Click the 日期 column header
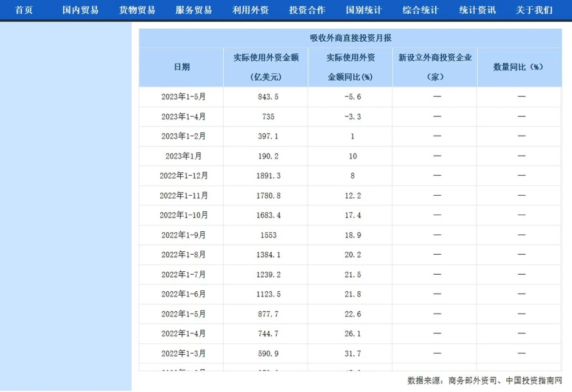Viewport: 572px width, 392px height. point(181,67)
